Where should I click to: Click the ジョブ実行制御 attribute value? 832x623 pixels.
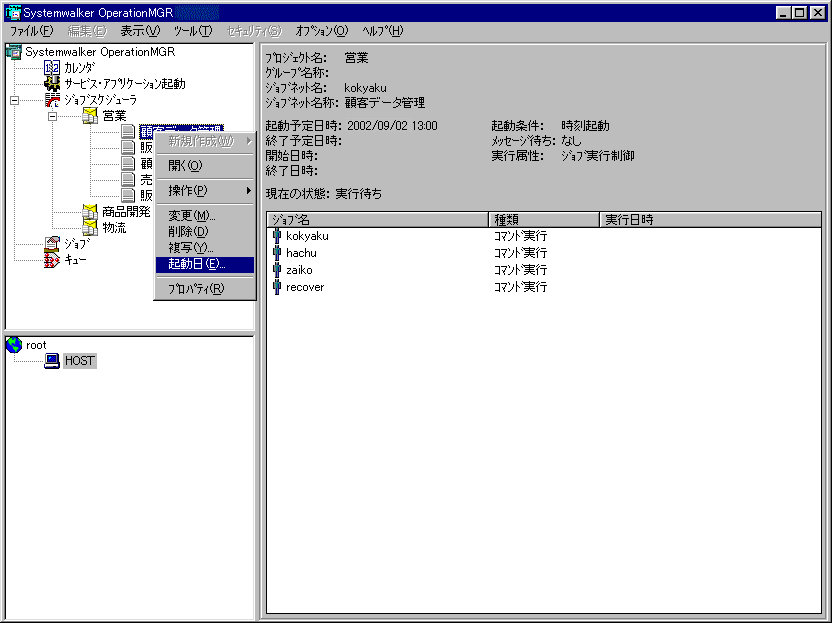coord(597,155)
